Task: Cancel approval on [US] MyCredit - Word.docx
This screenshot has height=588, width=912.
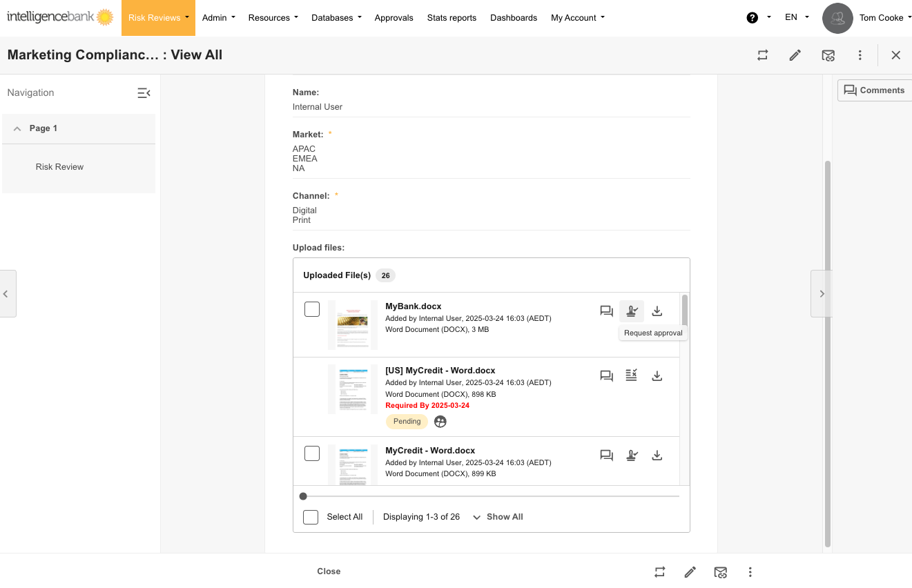Action: pyautogui.click(x=632, y=375)
